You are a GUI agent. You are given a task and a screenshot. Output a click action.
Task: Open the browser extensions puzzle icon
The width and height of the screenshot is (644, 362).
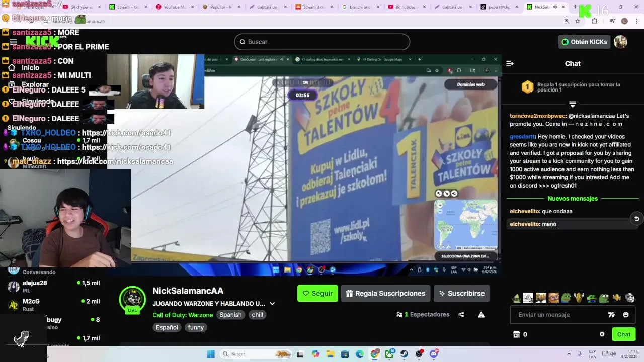(x=595, y=21)
